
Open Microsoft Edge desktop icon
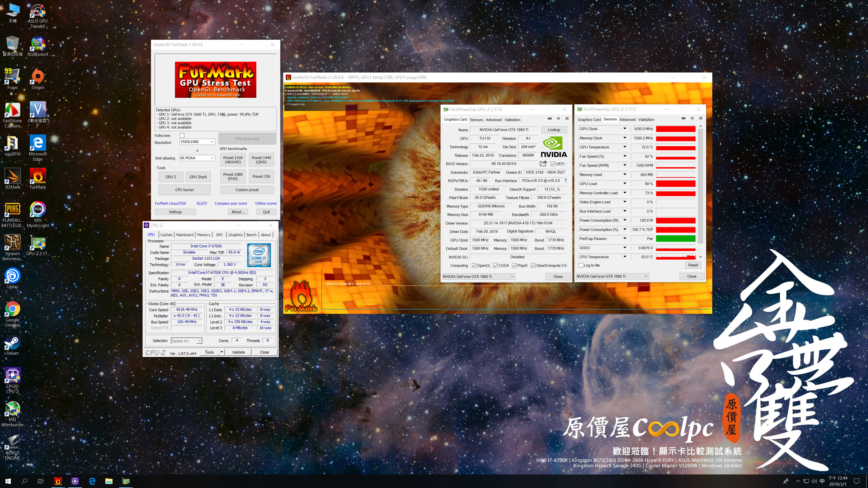(x=38, y=148)
